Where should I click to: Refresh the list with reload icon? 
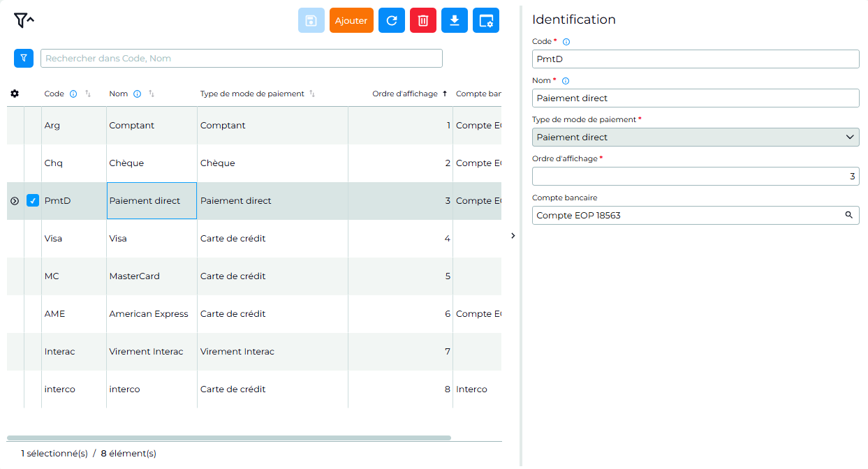(392, 20)
